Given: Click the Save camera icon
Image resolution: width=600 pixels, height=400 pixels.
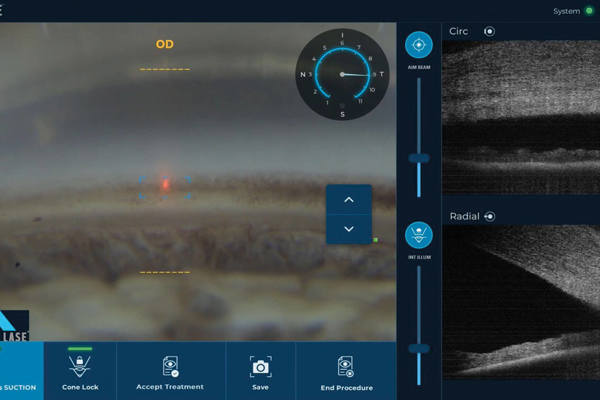Looking at the screenshot, I should click(x=260, y=367).
